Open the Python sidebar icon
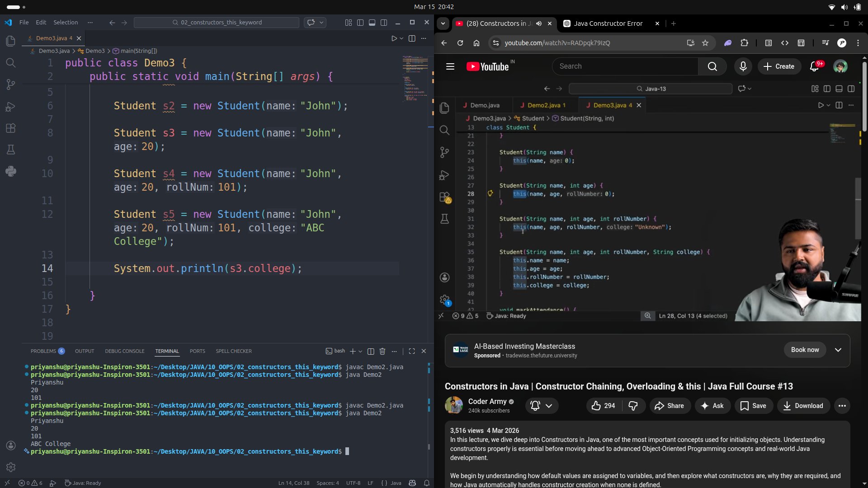This screenshot has height=488, width=868. [11, 171]
